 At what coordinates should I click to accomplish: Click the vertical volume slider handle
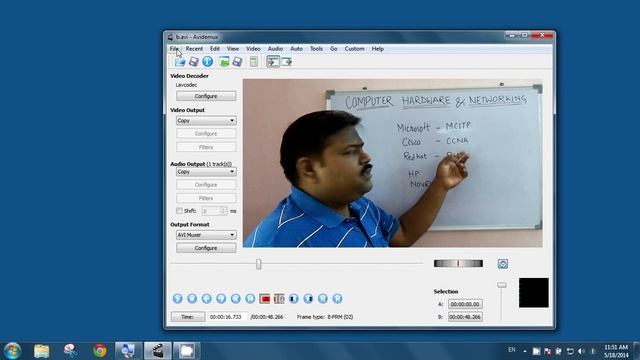pos(502,285)
